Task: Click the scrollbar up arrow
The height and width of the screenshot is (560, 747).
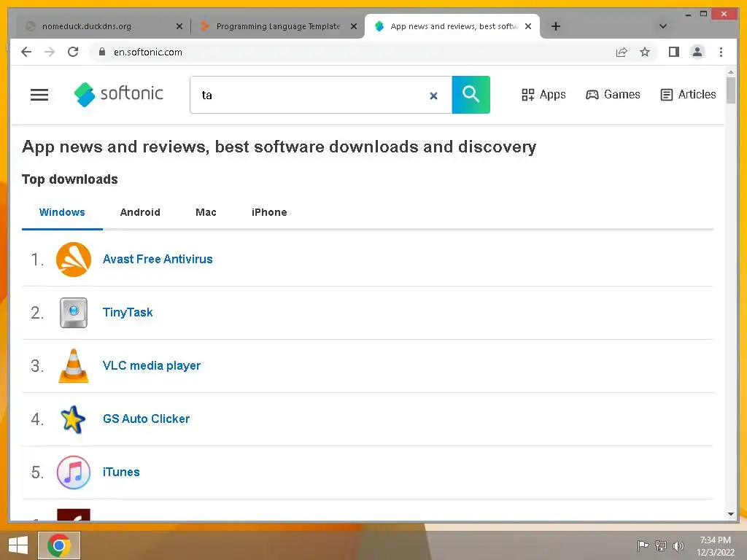Action: tap(731, 72)
